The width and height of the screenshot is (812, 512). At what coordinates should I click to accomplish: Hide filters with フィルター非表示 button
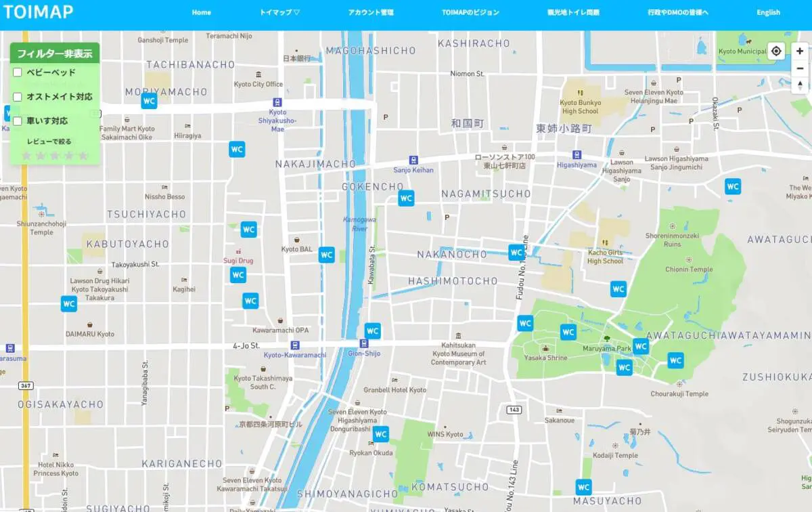point(55,54)
